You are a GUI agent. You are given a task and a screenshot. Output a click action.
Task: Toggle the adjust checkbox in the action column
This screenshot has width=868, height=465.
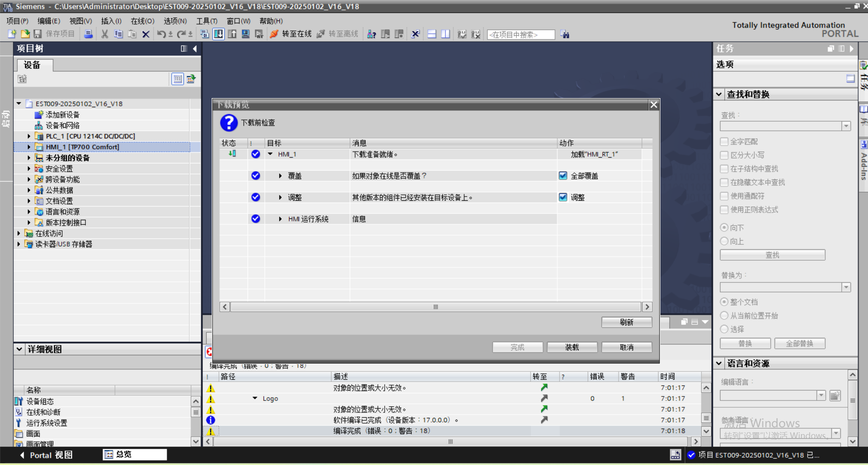(563, 197)
